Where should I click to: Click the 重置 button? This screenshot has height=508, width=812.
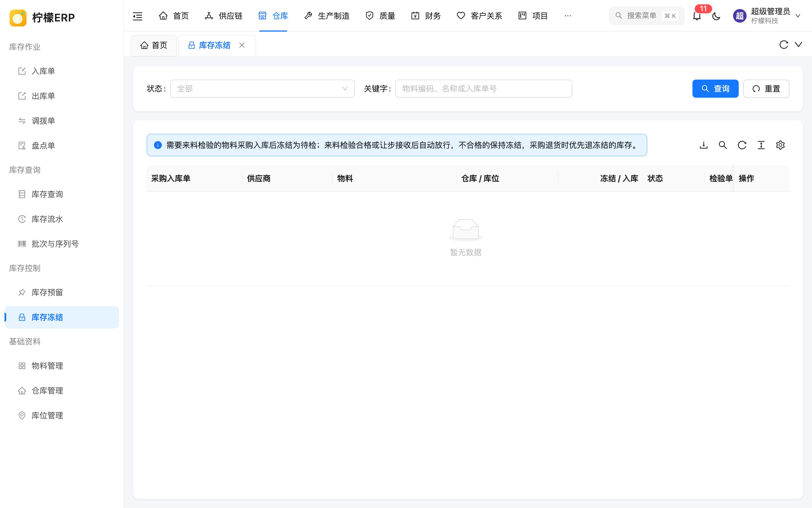coord(766,89)
